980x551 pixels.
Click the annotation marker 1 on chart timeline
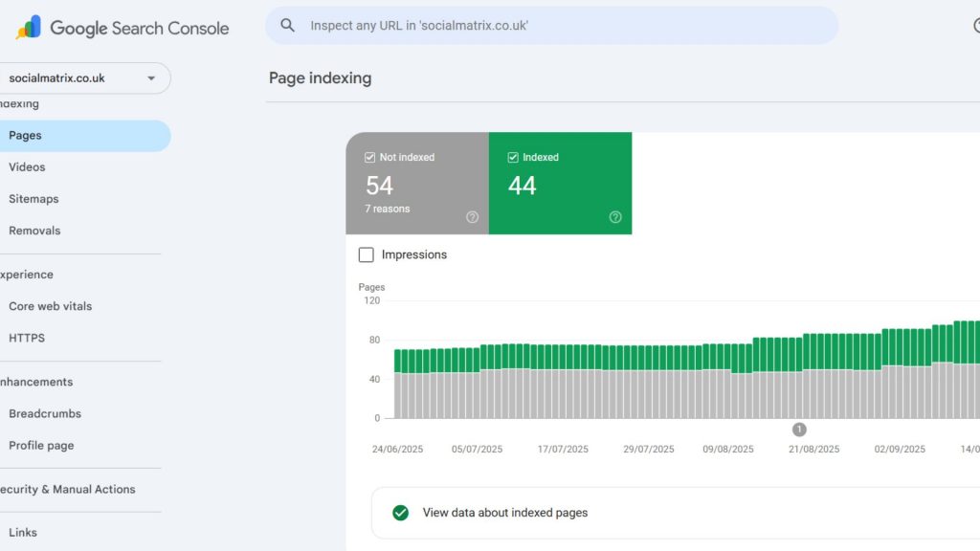click(799, 430)
